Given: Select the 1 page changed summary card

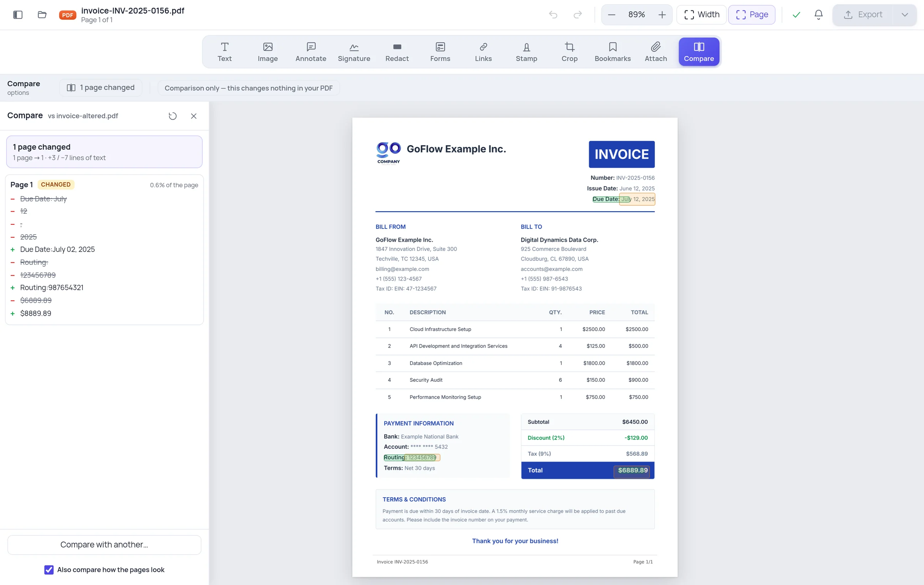Looking at the screenshot, I should pyautogui.click(x=104, y=152).
